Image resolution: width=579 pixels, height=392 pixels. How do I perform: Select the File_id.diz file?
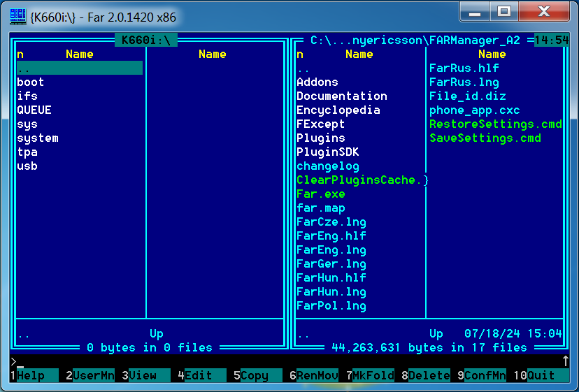tap(468, 96)
